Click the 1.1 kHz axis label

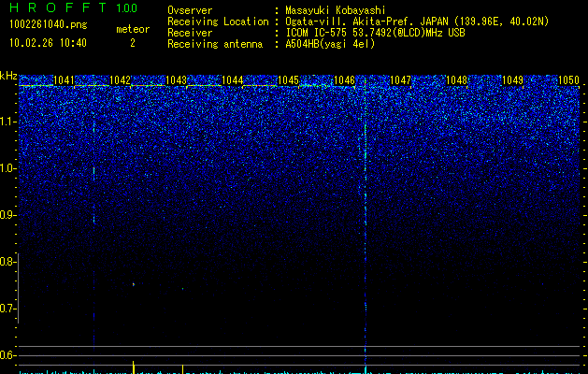pyautogui.click(x=8, y=122)
